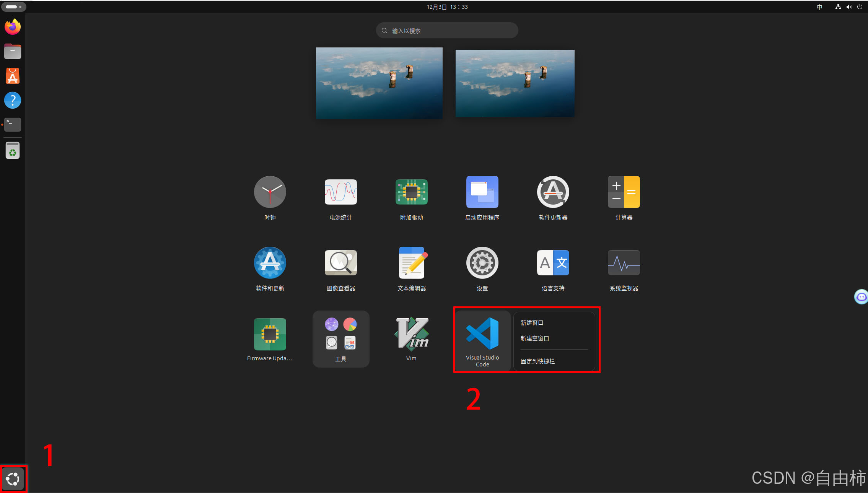This screenshot has height=493, width=868.
Task: Open the top bar power icon
Action: (860, 7)
